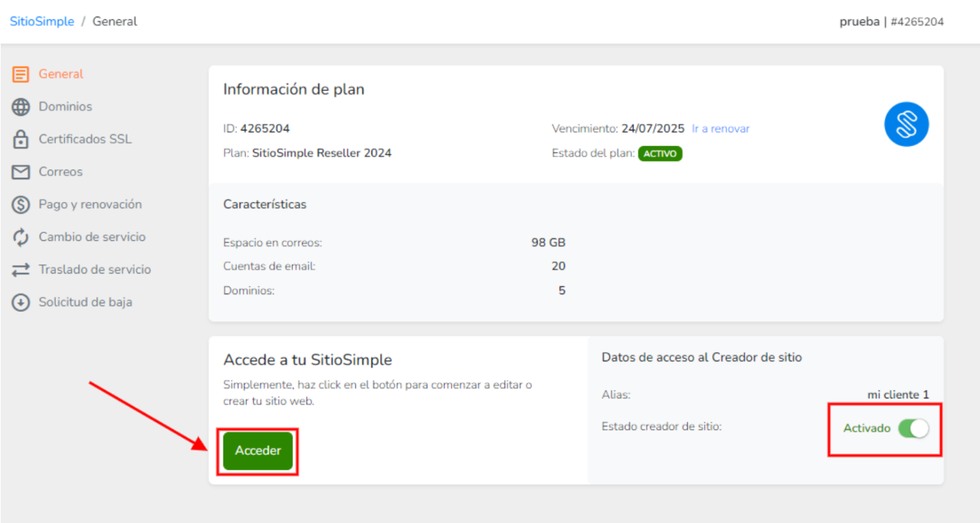Click the Correos envelope icon
This screenshot has width=980, height=523.
[21, 171]
